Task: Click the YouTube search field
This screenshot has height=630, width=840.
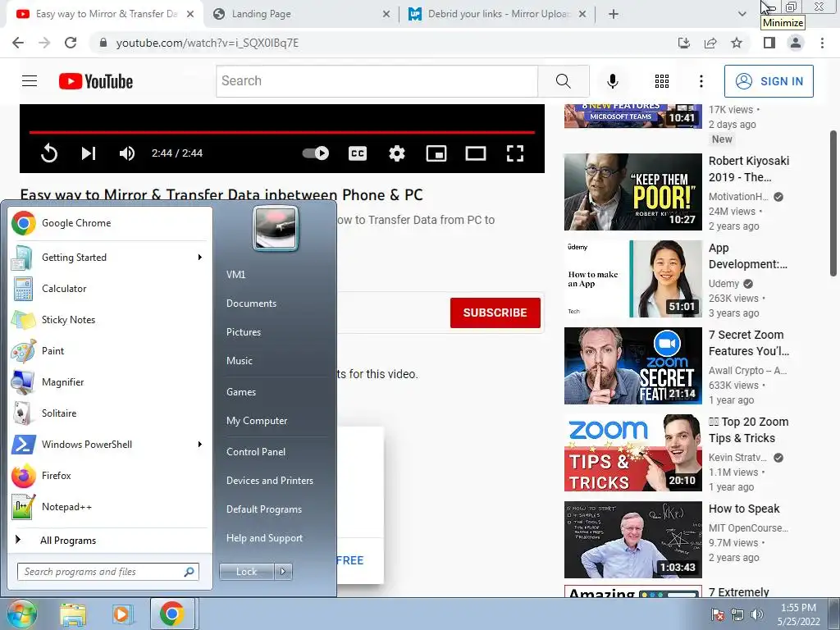Action: 377,81
